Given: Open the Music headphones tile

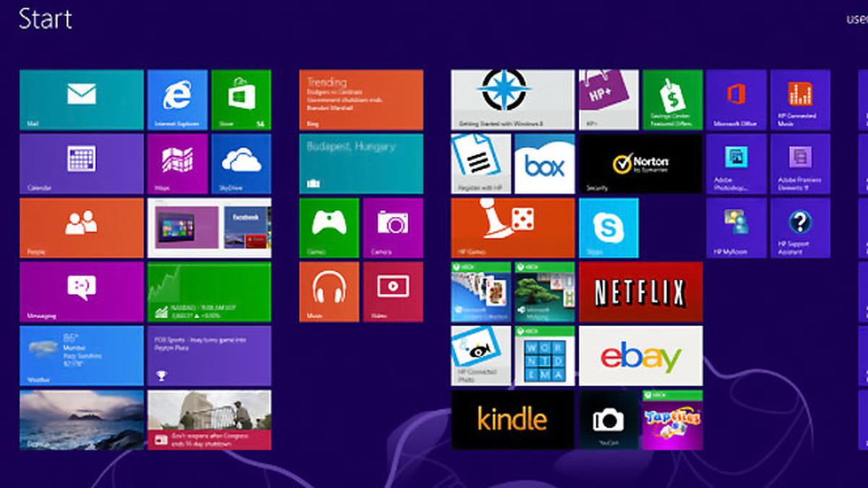Looking at the screenshot, I should click(329, 291).
